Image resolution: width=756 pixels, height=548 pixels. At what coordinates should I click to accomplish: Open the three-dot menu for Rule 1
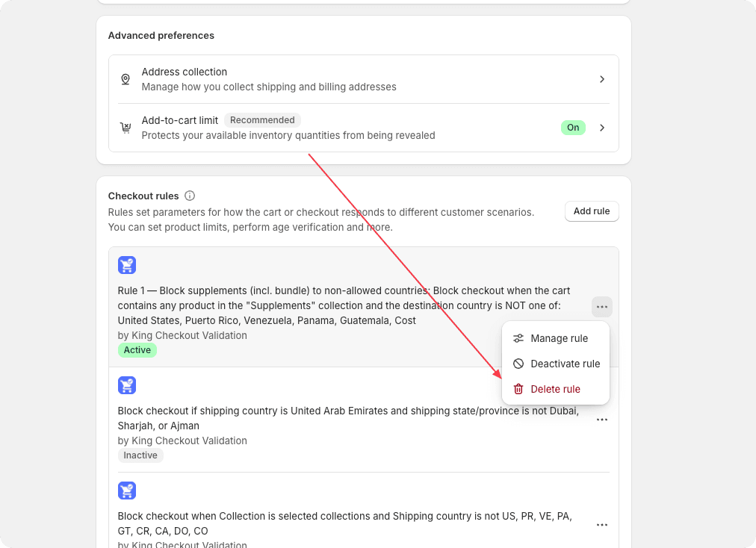click(601, 307)
